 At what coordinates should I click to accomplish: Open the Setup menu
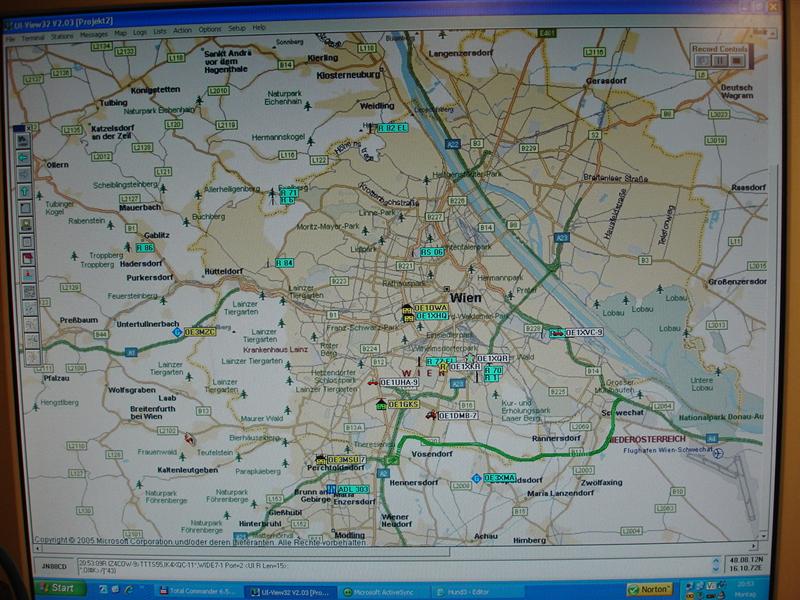tap(237, 28)
